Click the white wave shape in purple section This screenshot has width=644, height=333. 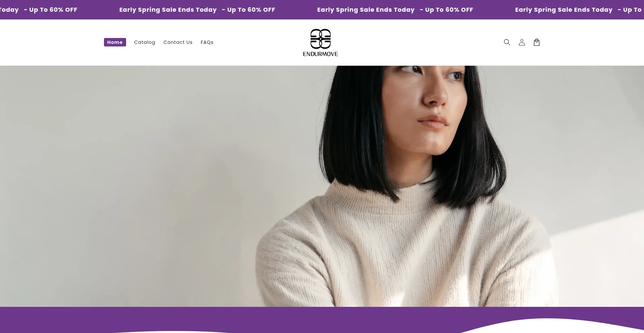(553, 326)
